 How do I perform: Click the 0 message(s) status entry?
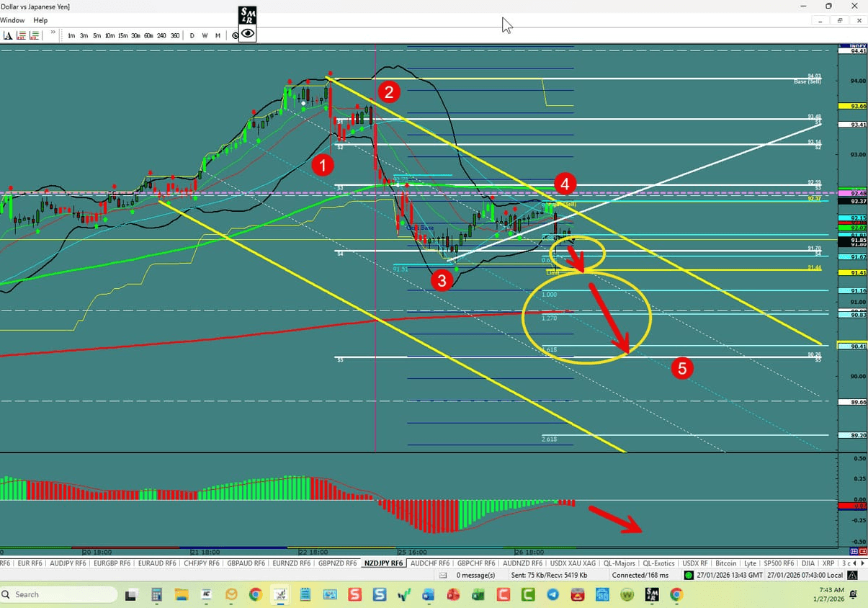click(475, 575)
